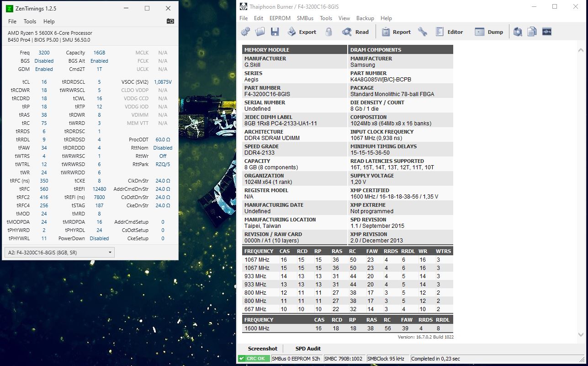Save dump using the floppy disk icon
Image resolution: width=588 pixels, height=366 pixels.
click(275, 32)
